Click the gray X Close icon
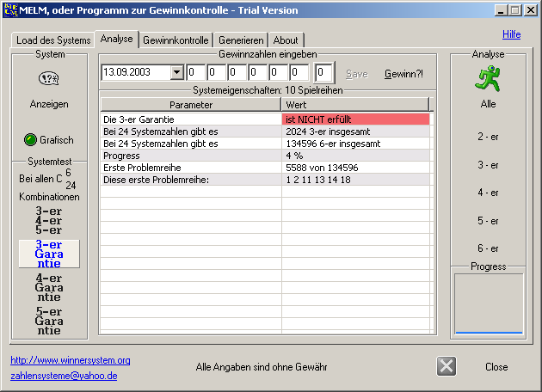The image size is (542, 392). coord(447,366)
